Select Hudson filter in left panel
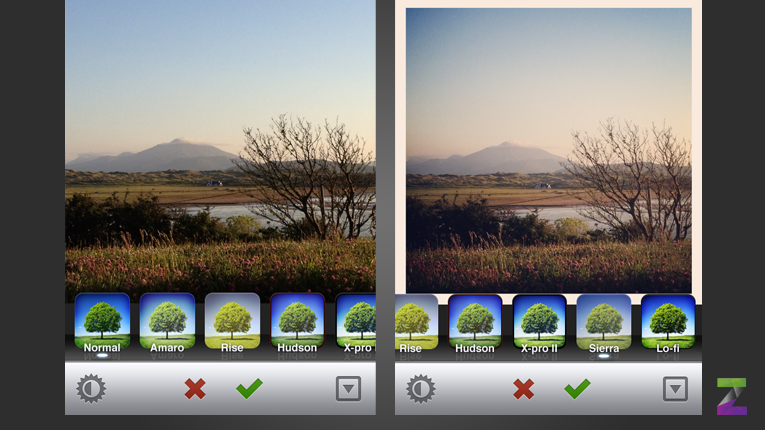Screen dimensions: 765x430 click(x=297, y=323)
